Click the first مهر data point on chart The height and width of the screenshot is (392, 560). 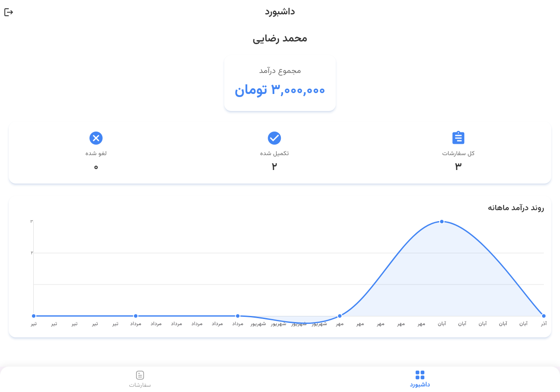click(x=340, y=316)
